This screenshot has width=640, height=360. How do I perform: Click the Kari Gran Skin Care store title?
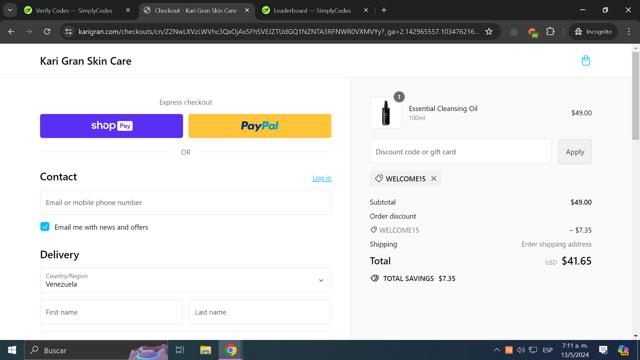[86, 61]
